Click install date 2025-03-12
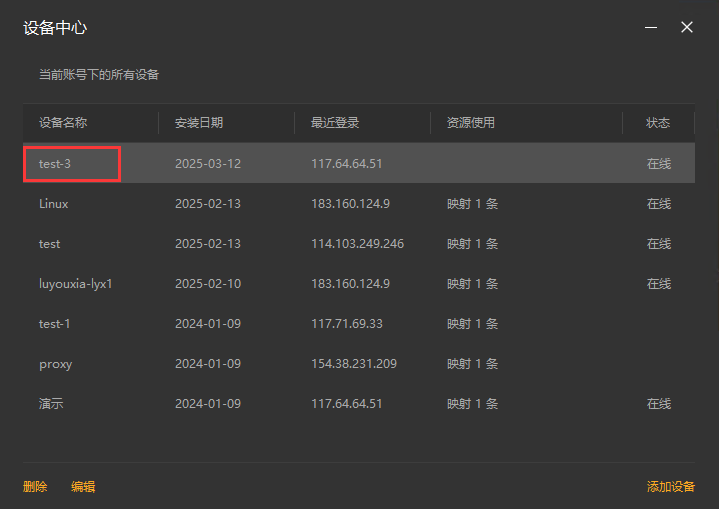 (x=208, y=164)
